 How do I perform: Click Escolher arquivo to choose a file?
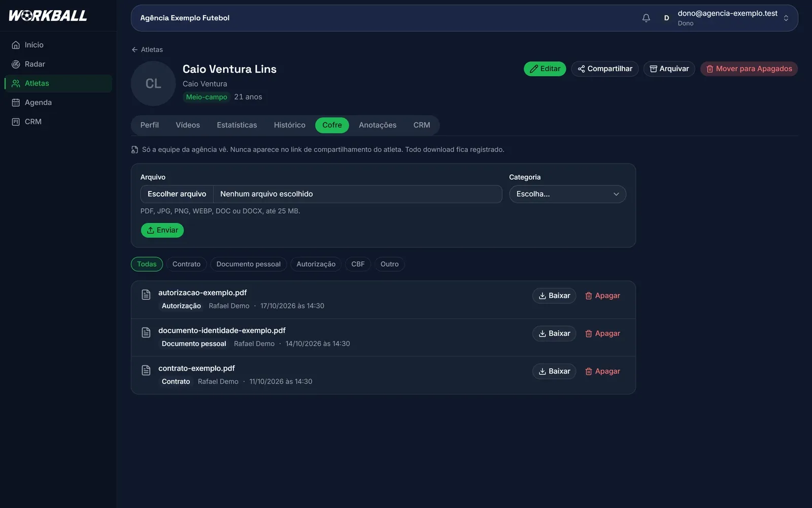pos(177,194)
